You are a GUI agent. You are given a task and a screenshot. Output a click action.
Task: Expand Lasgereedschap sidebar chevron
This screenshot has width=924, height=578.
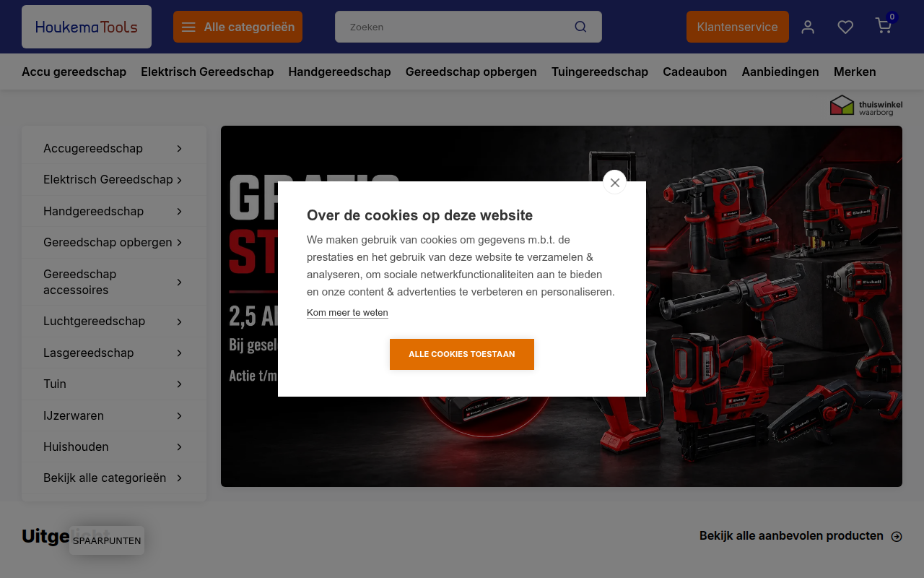[x=179, y=353]
